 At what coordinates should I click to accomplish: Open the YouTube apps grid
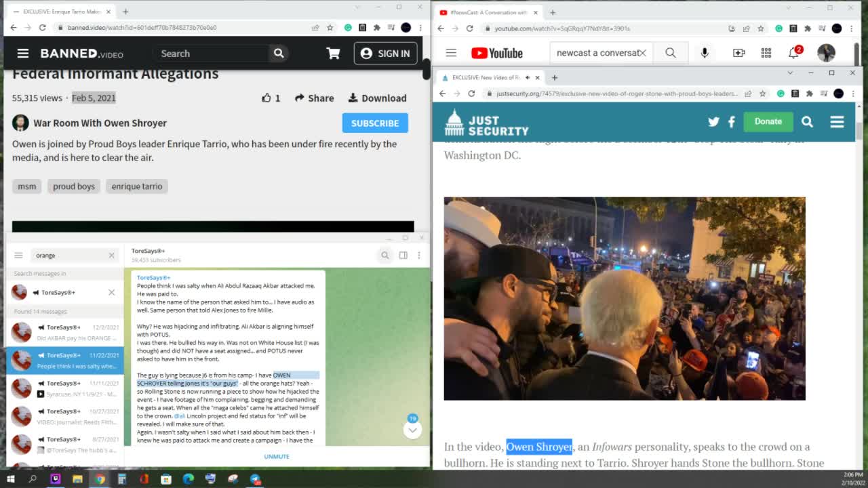[x=766, y=53]
